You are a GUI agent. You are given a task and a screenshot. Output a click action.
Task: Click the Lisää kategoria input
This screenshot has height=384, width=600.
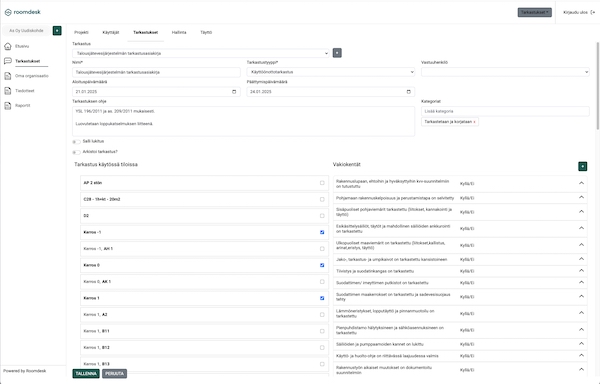click(505, 111)
